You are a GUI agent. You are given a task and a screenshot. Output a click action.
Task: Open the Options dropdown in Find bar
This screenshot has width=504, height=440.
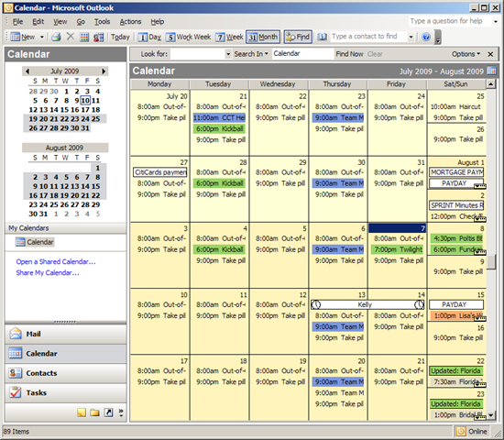[466, 54]
